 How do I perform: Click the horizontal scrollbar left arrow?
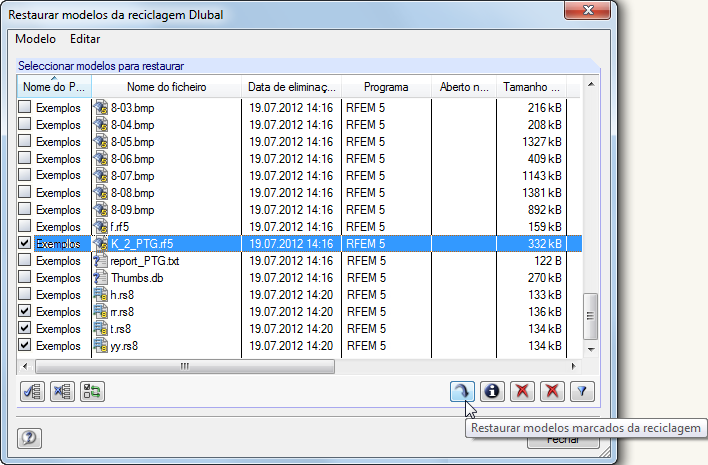[25, 366]
